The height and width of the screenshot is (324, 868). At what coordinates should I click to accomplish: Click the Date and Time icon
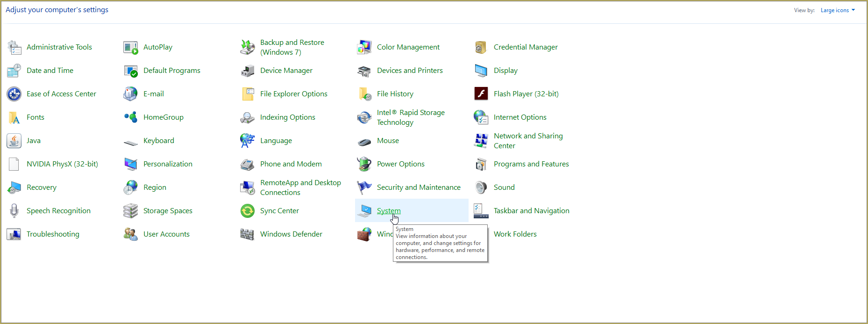(x=14, y=71)
